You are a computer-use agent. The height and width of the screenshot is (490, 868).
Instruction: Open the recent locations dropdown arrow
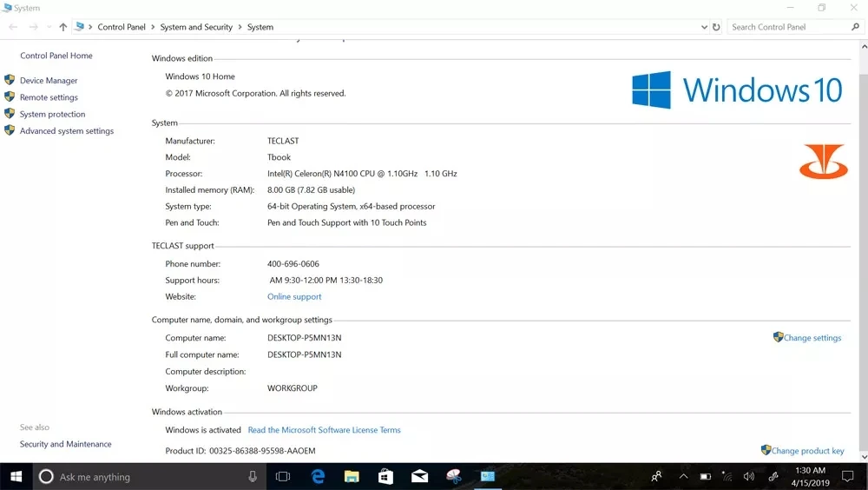pos(49,27)
